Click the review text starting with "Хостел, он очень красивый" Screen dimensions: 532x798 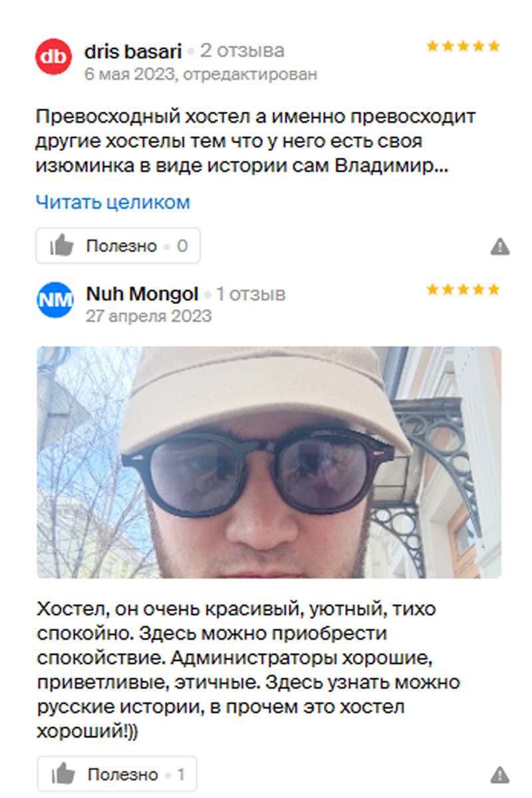[249, 671]
